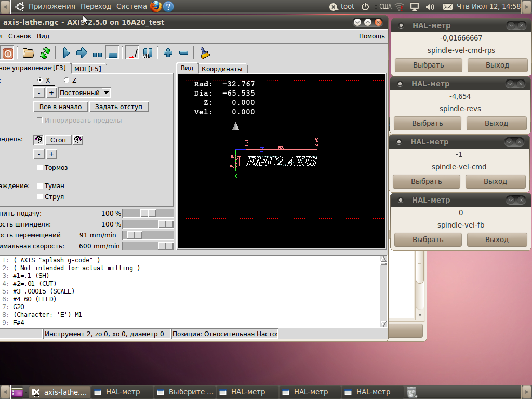Step through program with arrow icon
Viewport: 532px width, 399px height.
82,53
